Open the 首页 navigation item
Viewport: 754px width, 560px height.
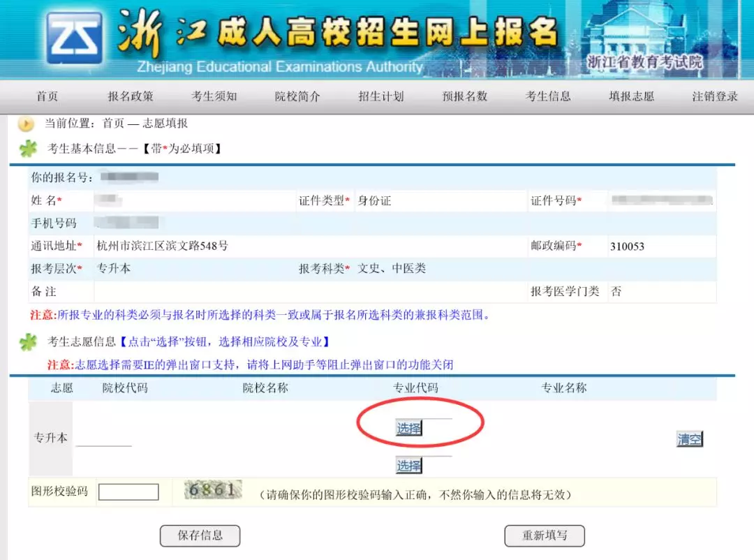(x=47, y=97)
